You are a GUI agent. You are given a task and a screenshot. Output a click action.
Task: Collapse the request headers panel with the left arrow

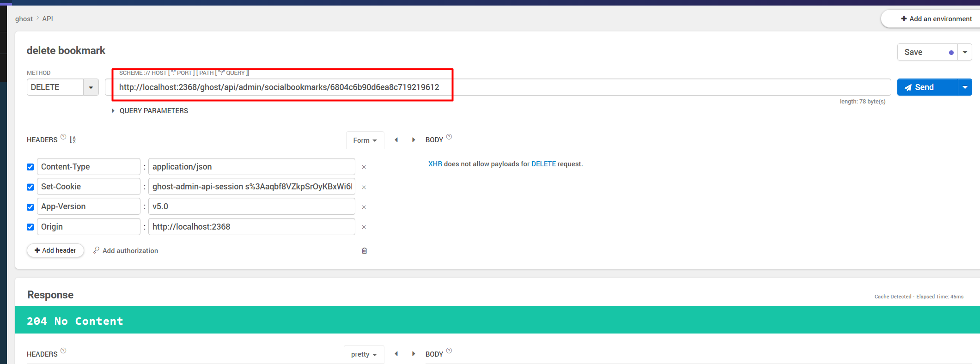(396, 140)
